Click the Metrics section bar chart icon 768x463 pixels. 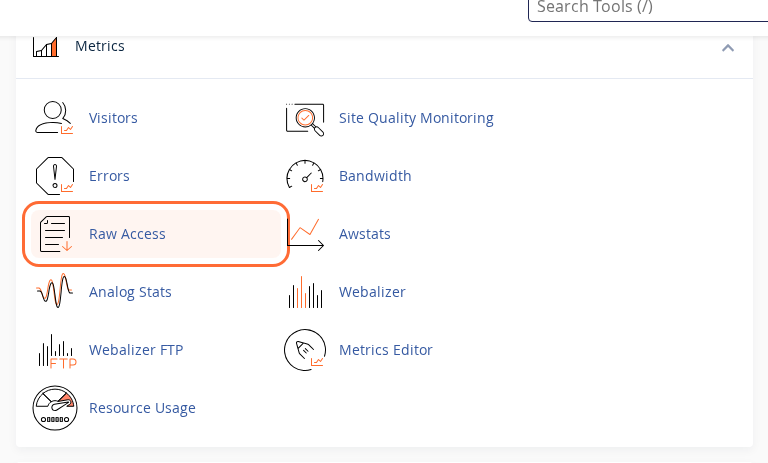(x=45, y=46)
